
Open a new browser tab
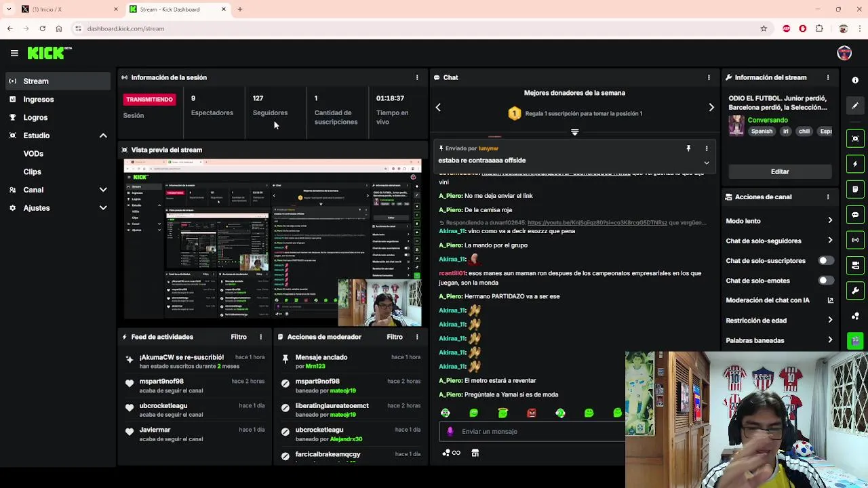pos(239,9)
